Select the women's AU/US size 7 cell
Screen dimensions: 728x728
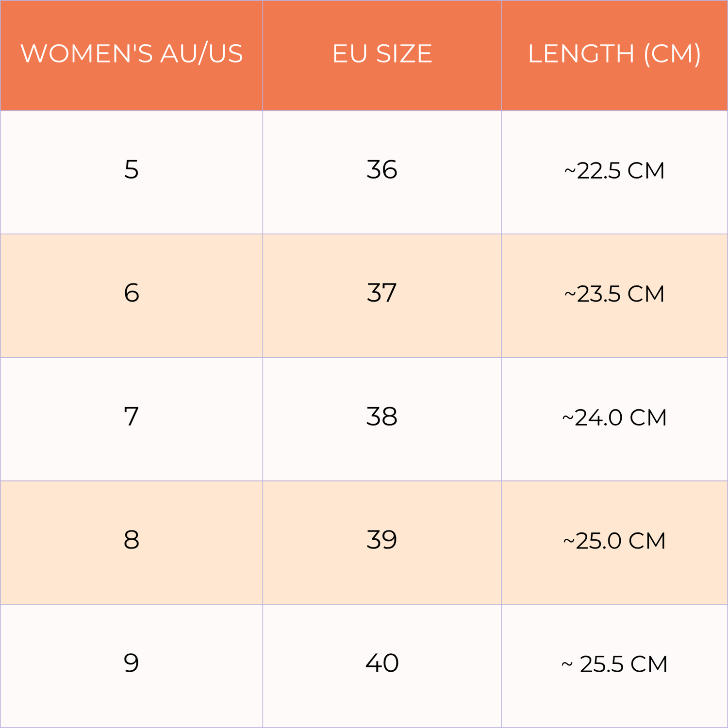[132, 416]
